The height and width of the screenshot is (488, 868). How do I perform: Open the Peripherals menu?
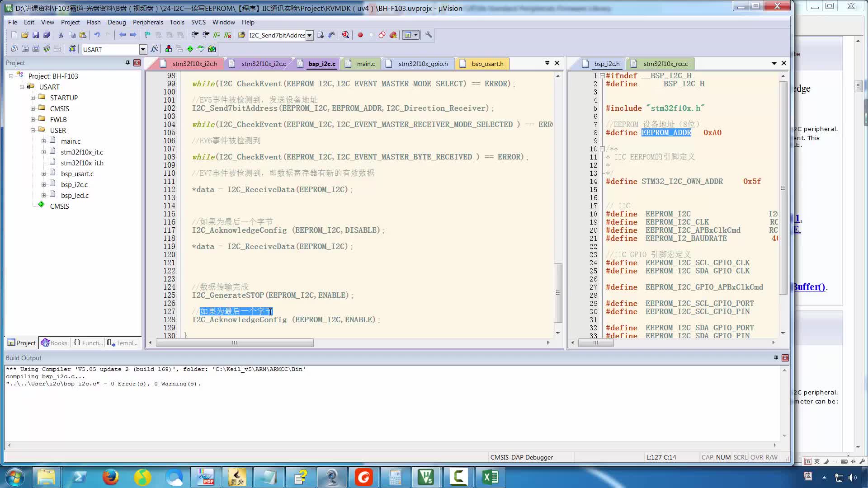tap(148, 22)
